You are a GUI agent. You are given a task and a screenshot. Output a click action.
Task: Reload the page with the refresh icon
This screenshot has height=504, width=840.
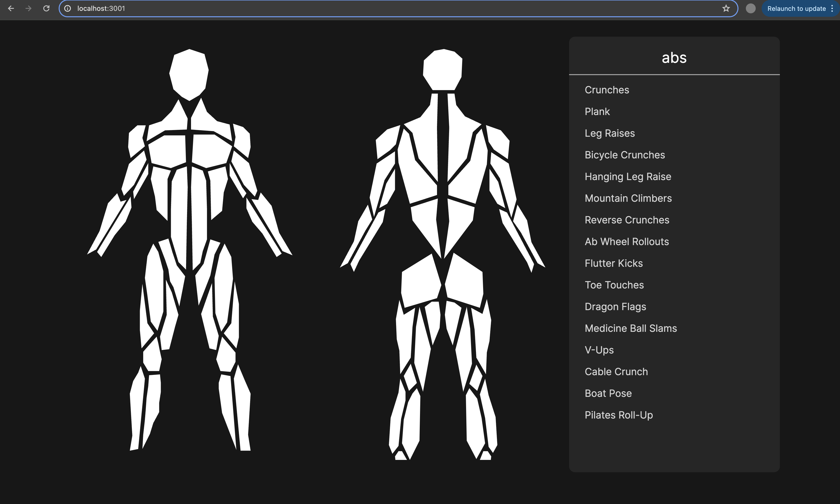coord(47,8)
